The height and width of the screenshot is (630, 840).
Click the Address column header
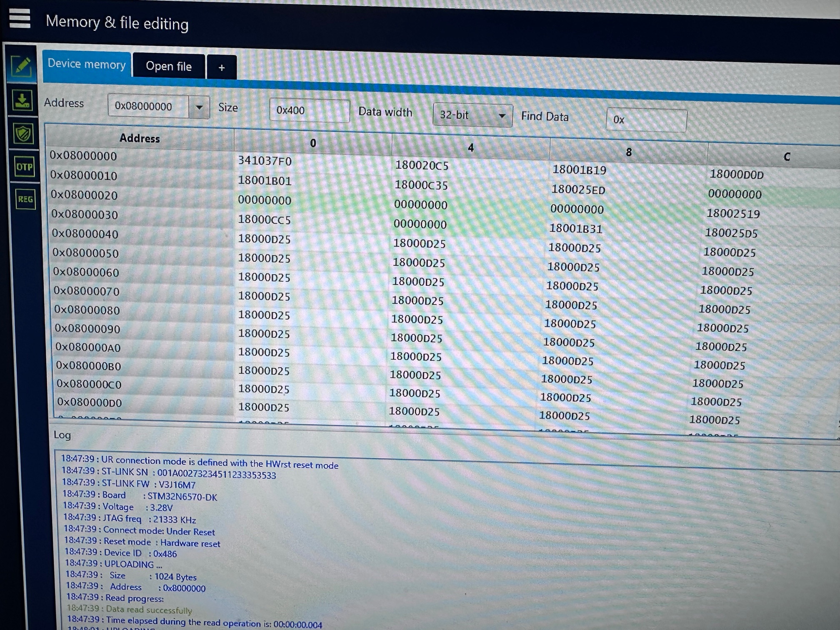click(140, 138)
